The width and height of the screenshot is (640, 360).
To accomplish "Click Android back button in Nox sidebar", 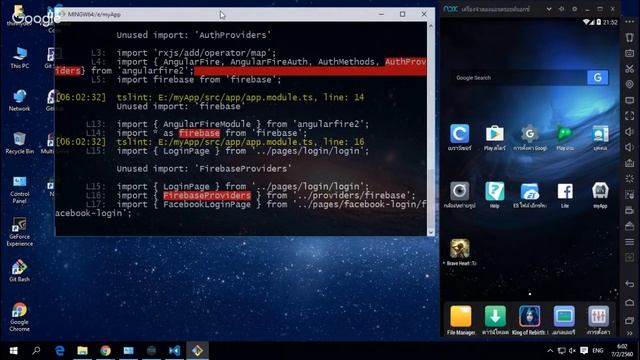I will click(629, 284).
